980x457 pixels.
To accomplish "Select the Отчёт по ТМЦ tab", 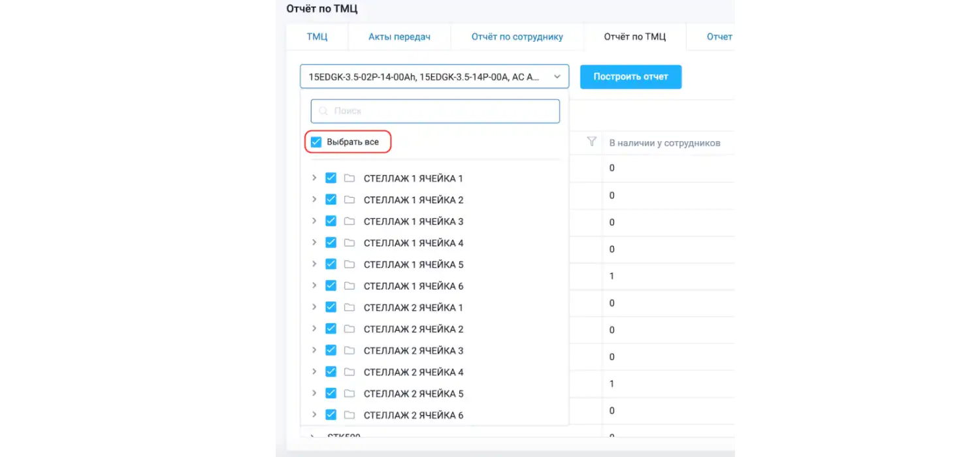I will click(x=634, y=37).
